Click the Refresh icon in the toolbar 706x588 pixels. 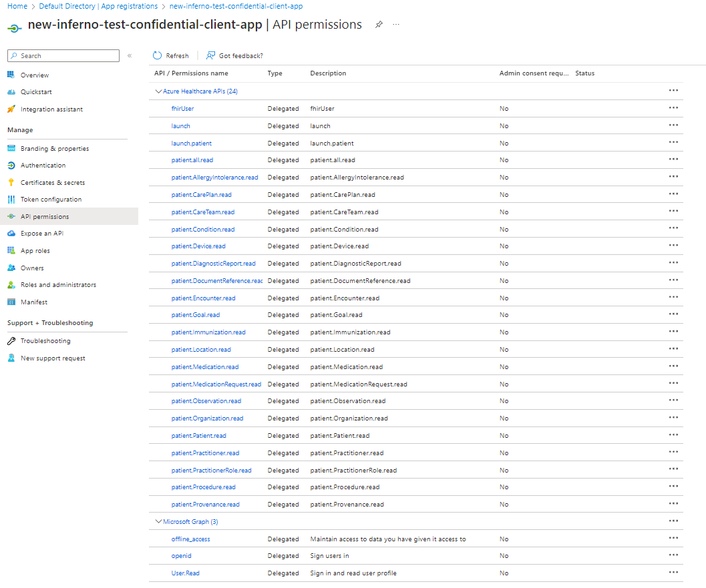[x=157, y=55]
